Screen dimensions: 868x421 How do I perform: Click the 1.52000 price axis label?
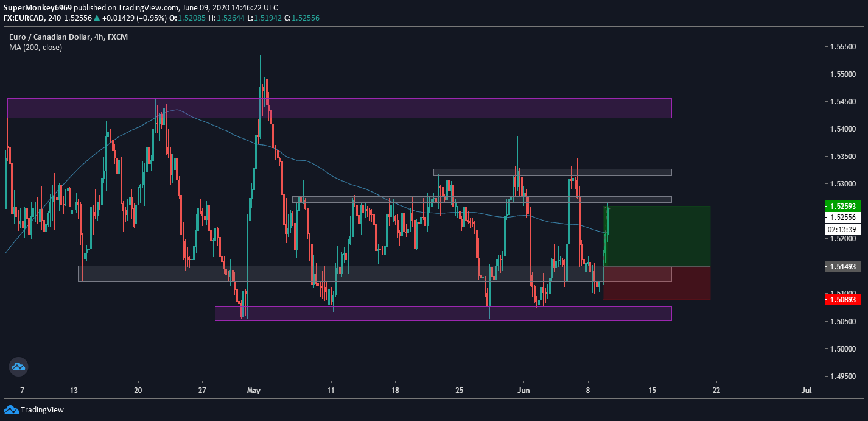click(x=842, y=239)
